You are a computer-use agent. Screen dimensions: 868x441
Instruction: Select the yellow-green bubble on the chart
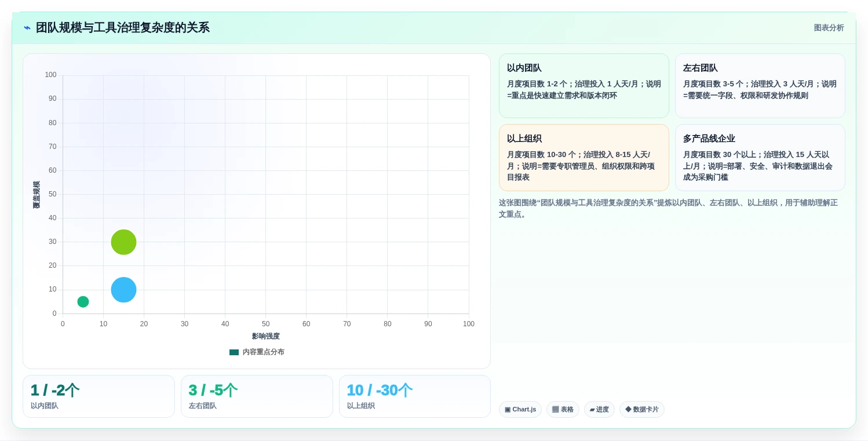coord(123,242)
